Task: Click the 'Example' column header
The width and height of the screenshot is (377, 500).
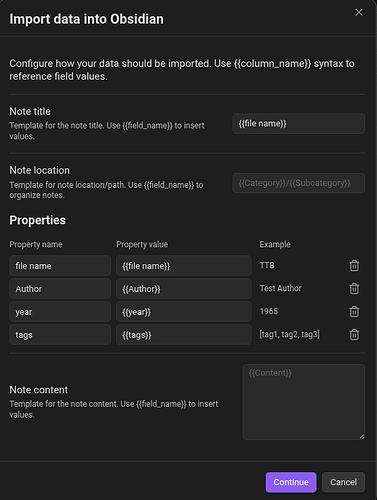Action: [x=275, y=244]
